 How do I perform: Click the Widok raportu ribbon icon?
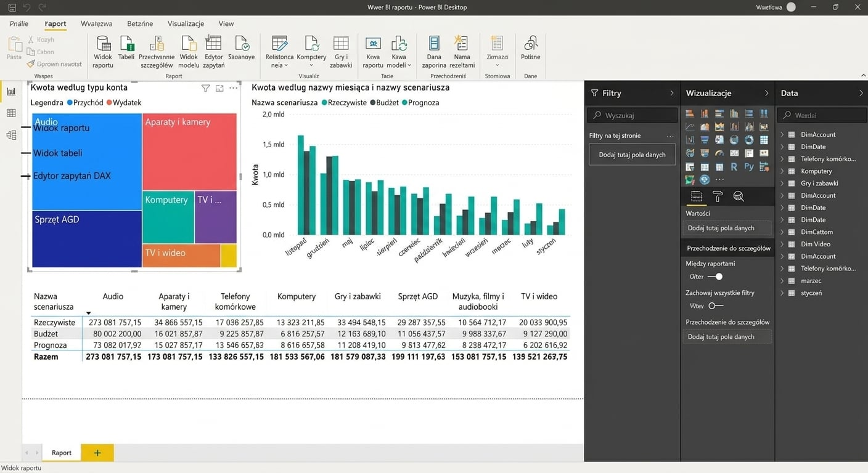103,52
